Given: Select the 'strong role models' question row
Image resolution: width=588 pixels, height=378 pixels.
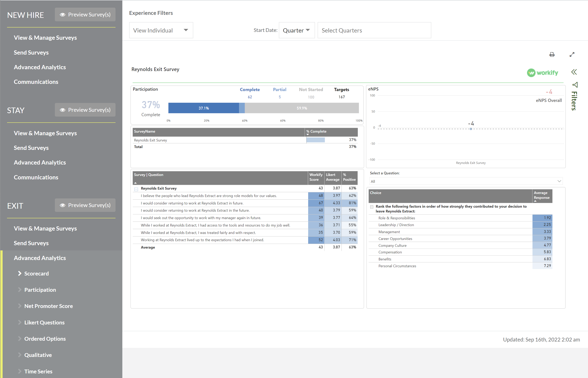Looking at the screenshot, I should [x=245, y=196].
